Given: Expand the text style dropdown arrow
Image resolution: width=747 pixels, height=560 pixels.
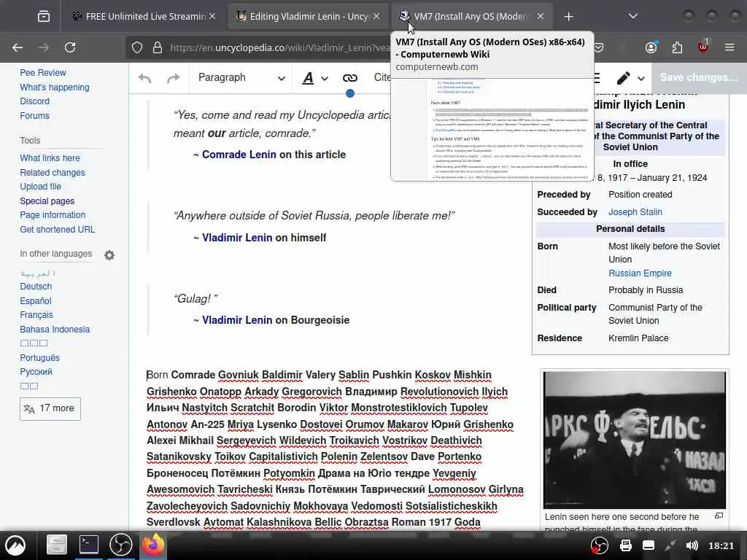Looking at the screenshot, I should click(325, 79).
